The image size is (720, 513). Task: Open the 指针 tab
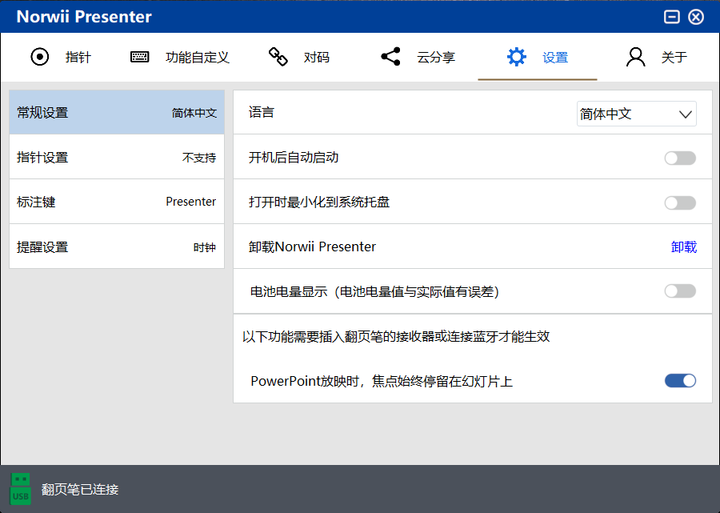click(61, 57)
